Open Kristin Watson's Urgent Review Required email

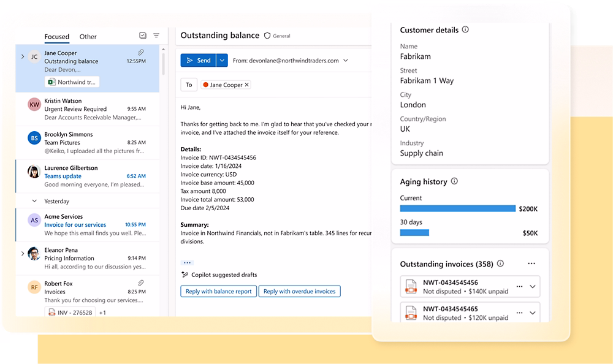point(88,109)
